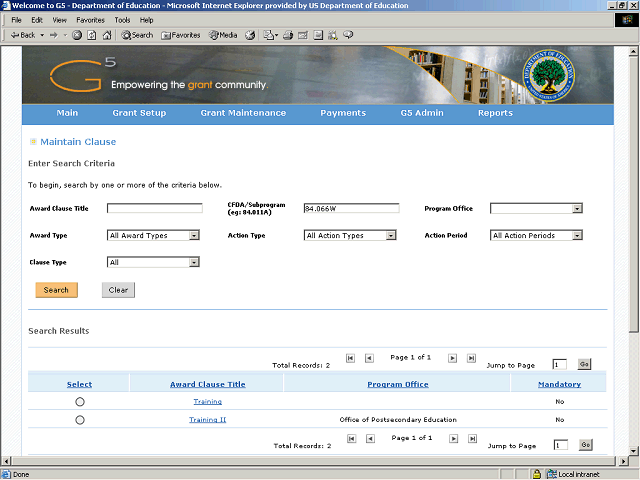This screenshot has height=480, width=640.
Task: Open the Award Type dropdown
Action: pyautogui.click(x=153, y=236)
